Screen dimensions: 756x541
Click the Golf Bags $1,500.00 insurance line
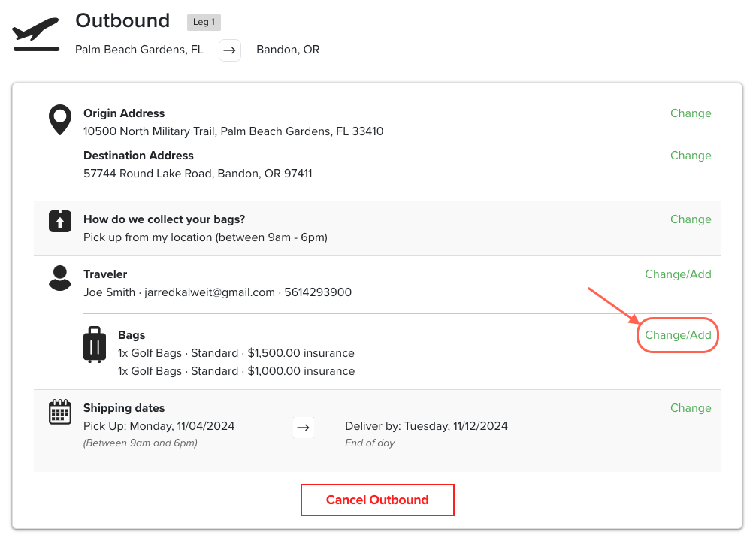click(x=236, y=353)
